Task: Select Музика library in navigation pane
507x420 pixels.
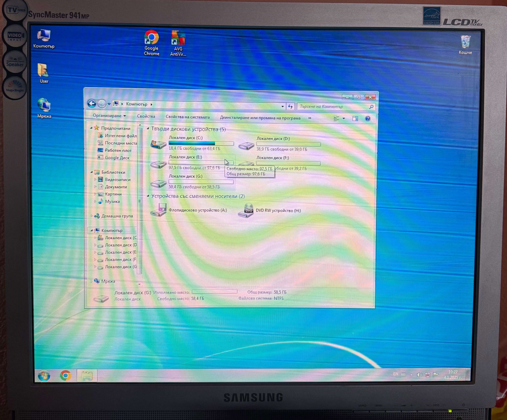Action: click(109, 201)
